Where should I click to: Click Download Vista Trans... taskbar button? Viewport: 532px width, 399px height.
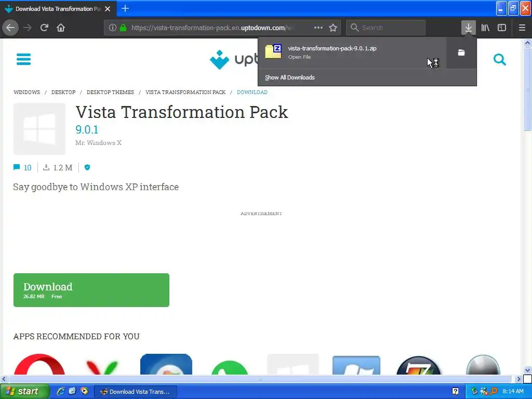[x=136, y=392]
